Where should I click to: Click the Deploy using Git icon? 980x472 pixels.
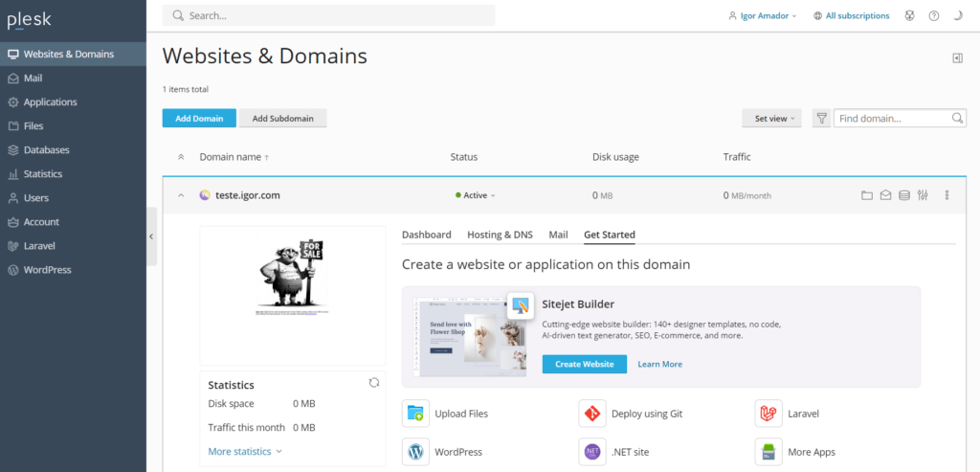pos(591,414)
